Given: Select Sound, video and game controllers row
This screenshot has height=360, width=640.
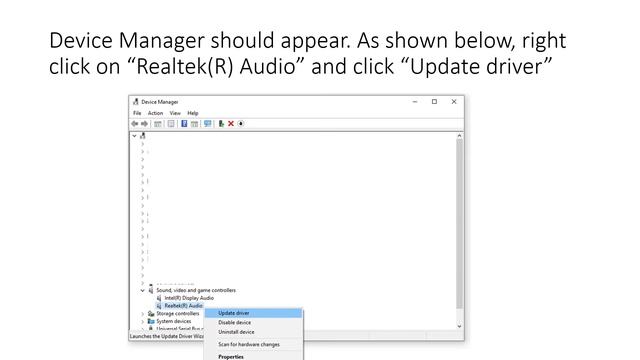Looking at the screenshot, I should [192, 290].
